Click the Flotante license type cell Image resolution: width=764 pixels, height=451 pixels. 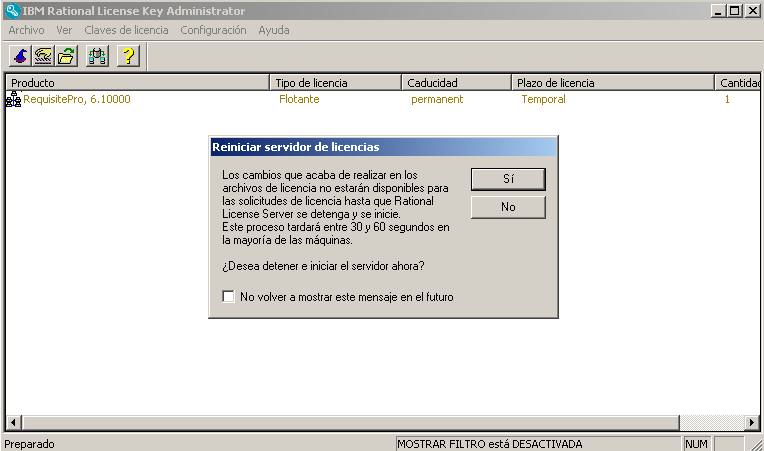tap(299, 99)
